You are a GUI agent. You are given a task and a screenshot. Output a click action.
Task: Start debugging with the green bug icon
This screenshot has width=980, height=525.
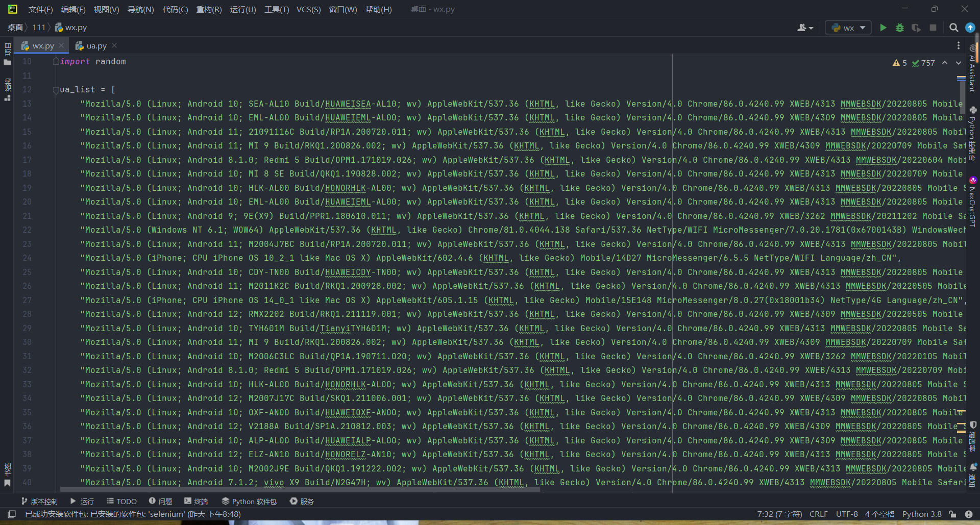[900, 28]
